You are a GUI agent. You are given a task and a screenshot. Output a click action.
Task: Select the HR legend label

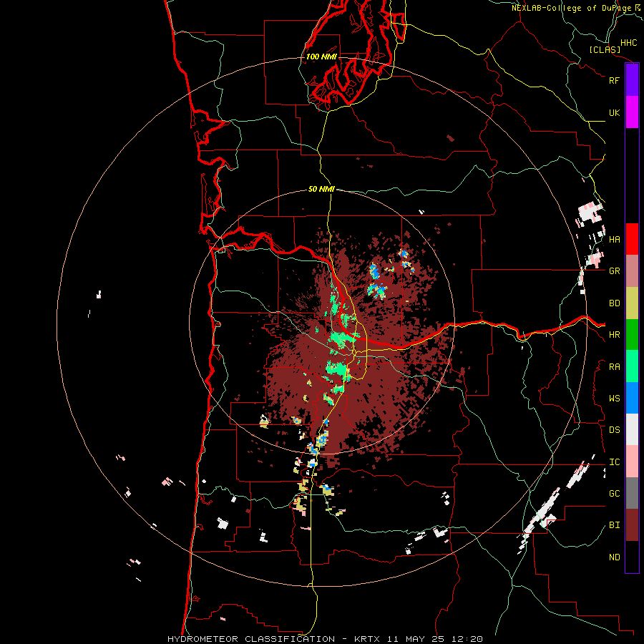(x=614, y=335)
